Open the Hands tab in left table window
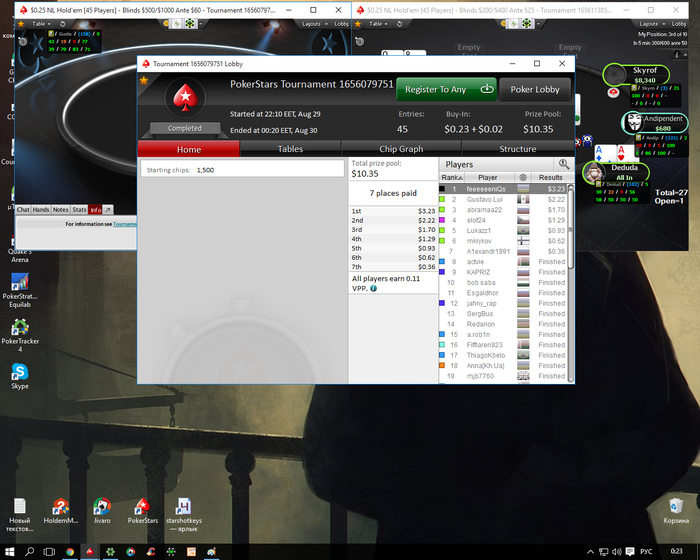The height and width of the screenshot is (560, 700). (x=41, y=209)
